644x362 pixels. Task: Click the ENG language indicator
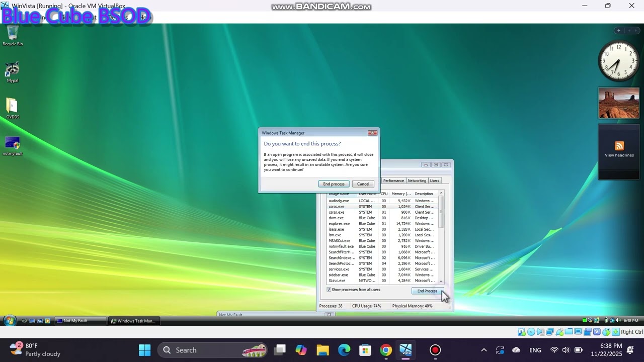click(x=535, y=350)
